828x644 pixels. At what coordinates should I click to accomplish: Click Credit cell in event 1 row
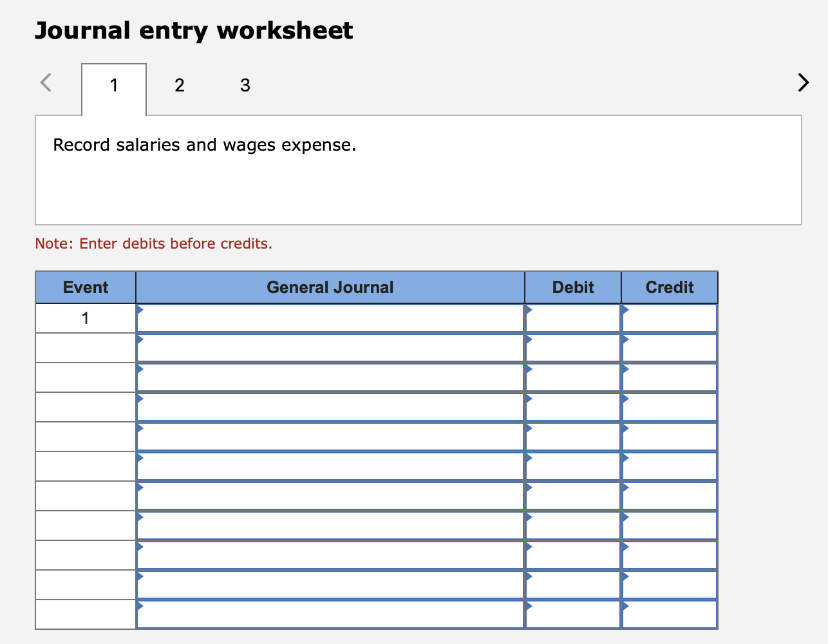[670, 318]
